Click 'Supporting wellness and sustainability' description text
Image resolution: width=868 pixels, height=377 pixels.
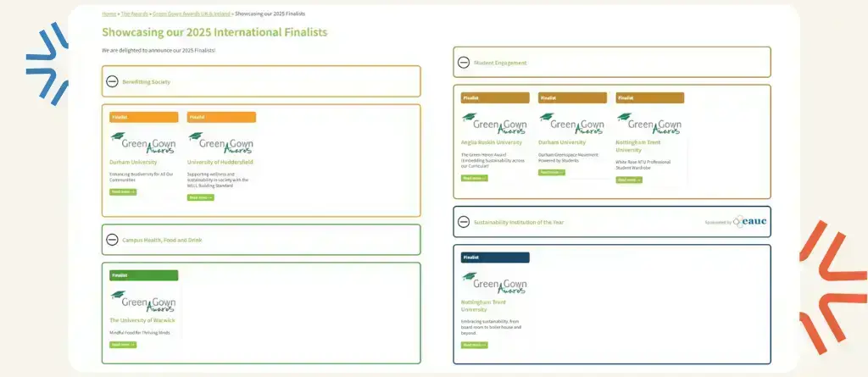[218, 180]
